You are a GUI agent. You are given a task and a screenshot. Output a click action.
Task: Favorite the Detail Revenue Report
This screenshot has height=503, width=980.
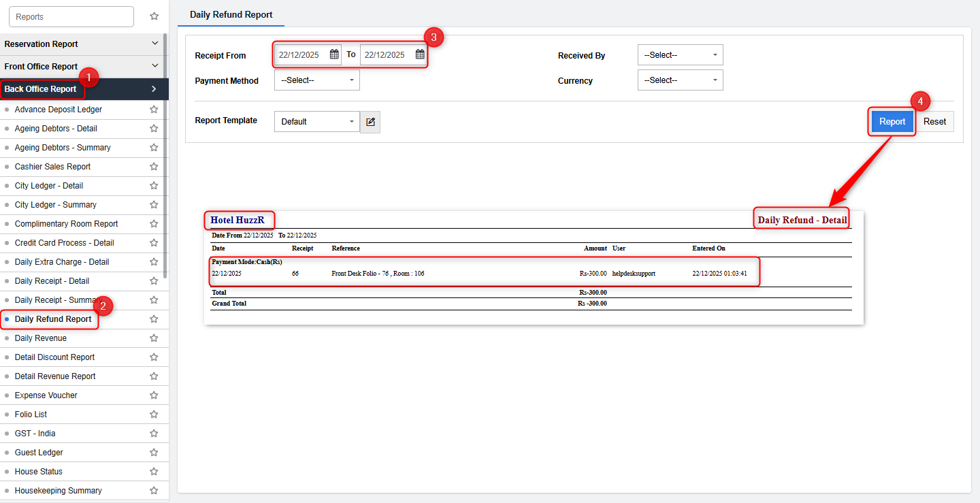click(154, 376)
